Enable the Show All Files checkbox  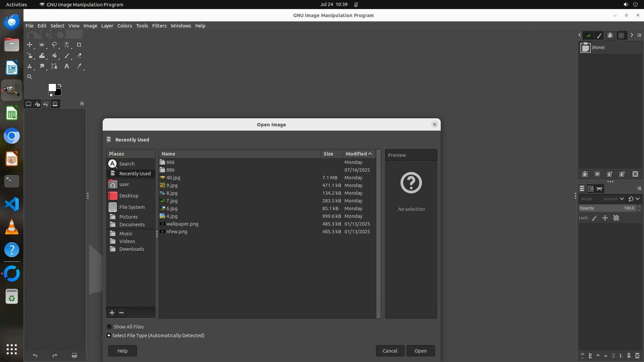coord(109,327)
